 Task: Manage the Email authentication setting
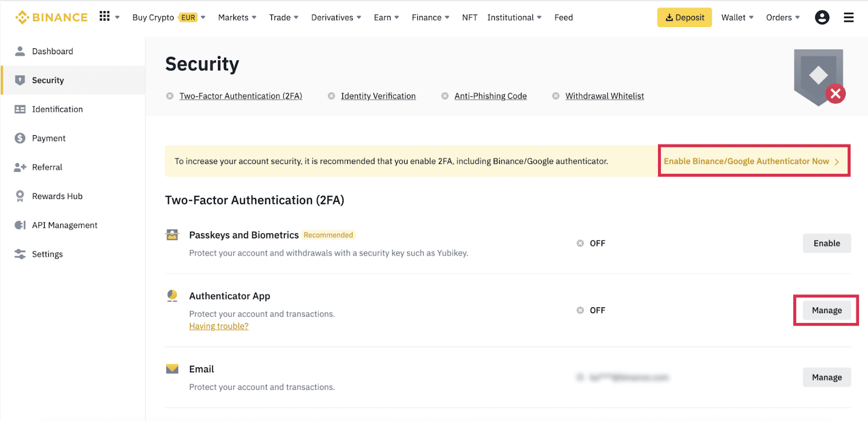(x=826, y=377)
